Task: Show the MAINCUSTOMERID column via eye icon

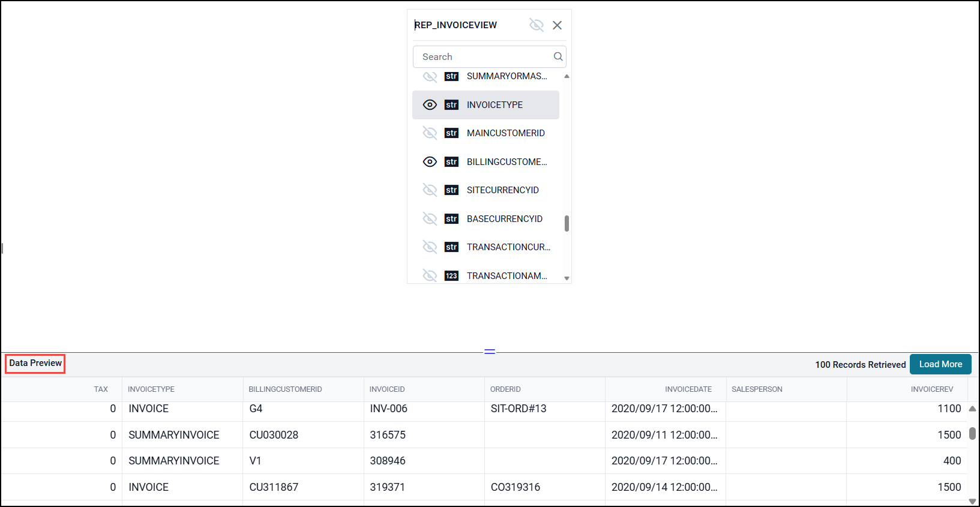Action: tap(430, 133)
